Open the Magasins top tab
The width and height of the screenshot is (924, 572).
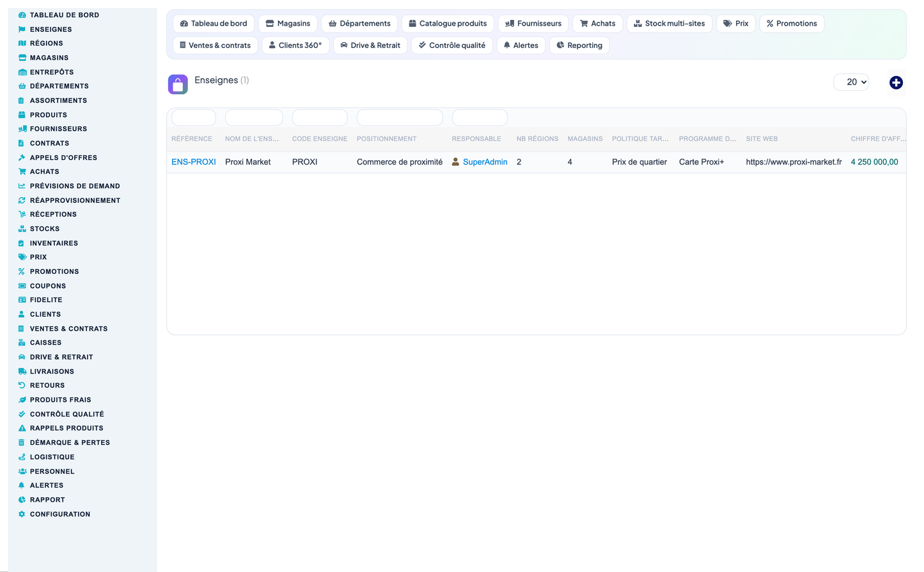288,24
